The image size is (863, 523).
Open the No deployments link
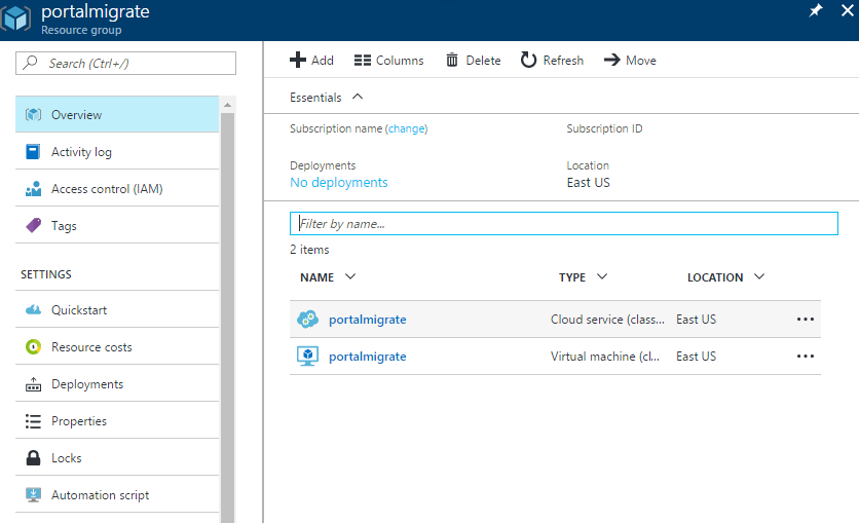coord(338,182)
